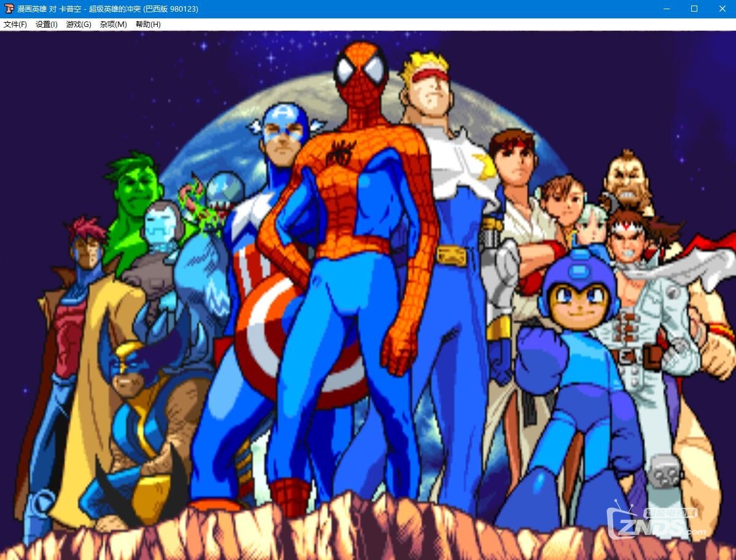Image resolution: width=736 pixels, height=560 pixels.
Task: Open the 文件(F) menu
Action: tap(15, 25)
